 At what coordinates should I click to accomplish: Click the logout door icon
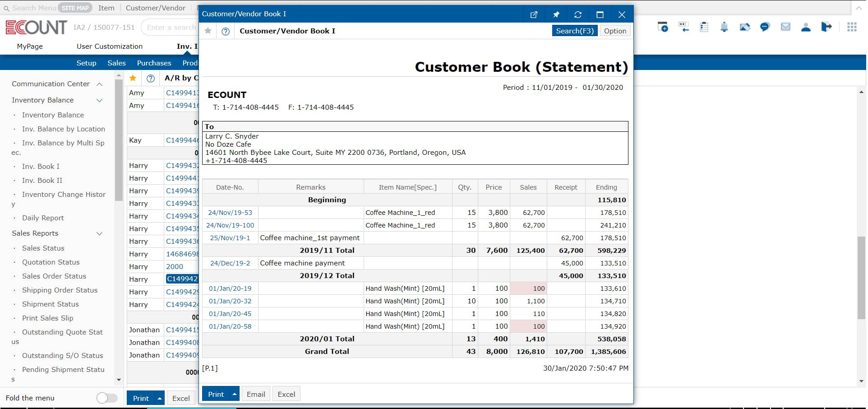pos(826,27)
